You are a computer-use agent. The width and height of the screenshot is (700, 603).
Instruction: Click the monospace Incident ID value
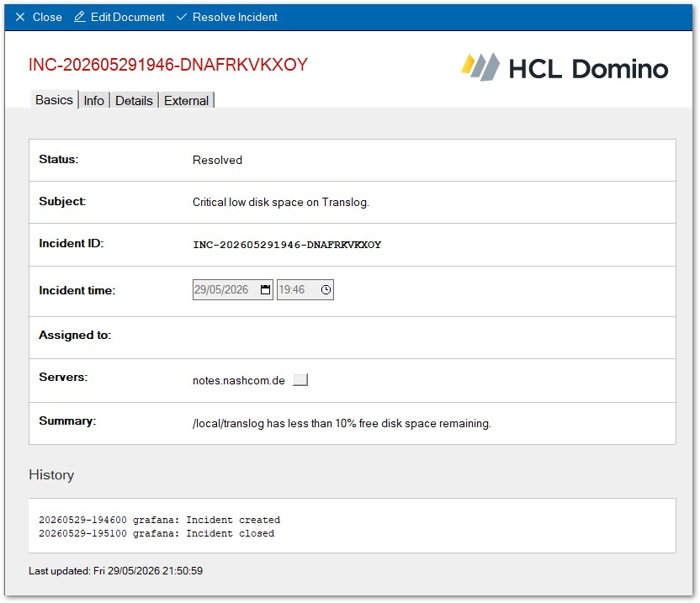[287, 245]
